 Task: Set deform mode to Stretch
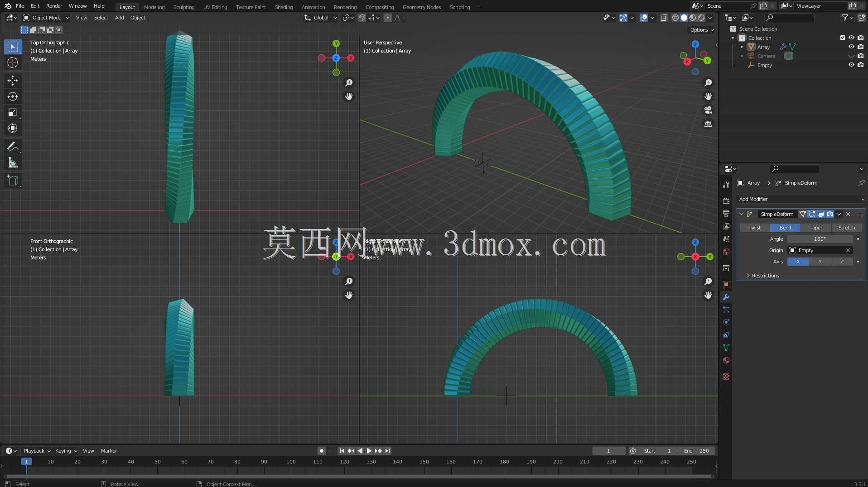coord(847,228)
